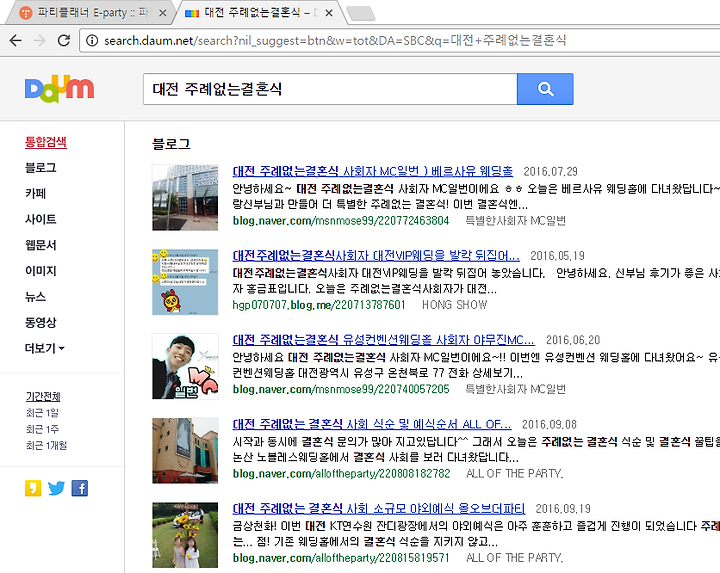Filter results by 최근 1개월
Viewport: 720px width, 573px height.
[x=46, y=445]
